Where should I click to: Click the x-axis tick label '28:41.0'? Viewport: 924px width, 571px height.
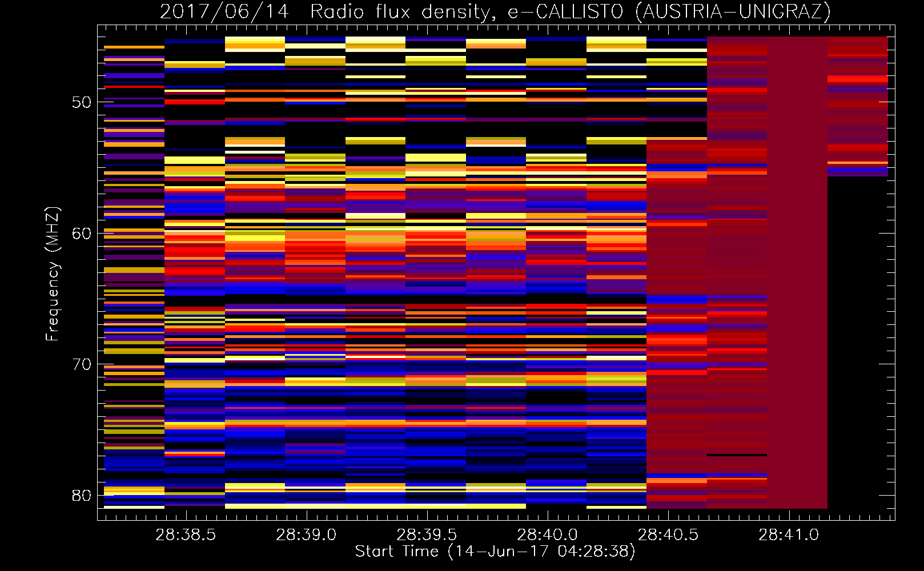[788, 535]
